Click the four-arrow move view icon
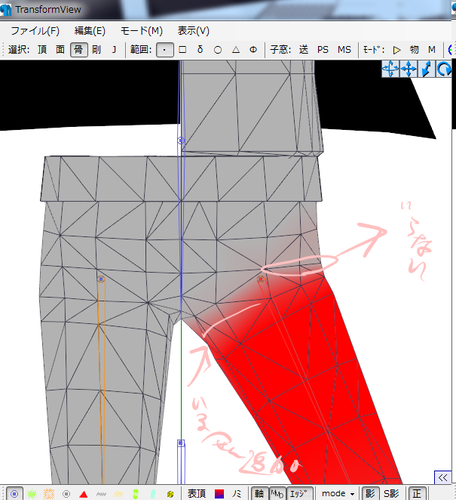The width and height of the screenshot is (456, 500). coord(408,69)
